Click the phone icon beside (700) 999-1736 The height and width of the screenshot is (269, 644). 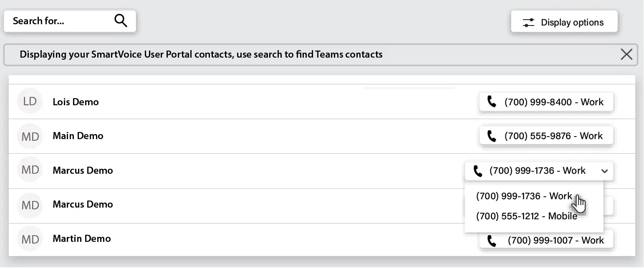coord(478,170)
